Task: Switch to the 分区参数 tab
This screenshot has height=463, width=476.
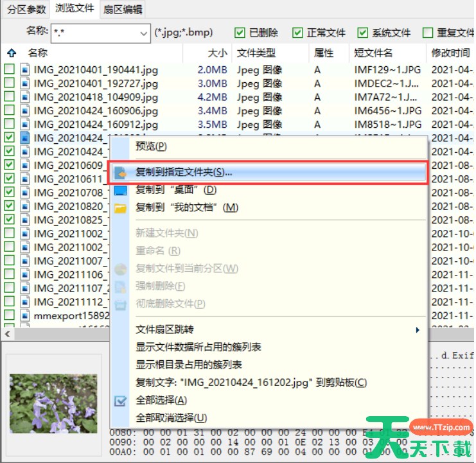Action: (26, 9)
